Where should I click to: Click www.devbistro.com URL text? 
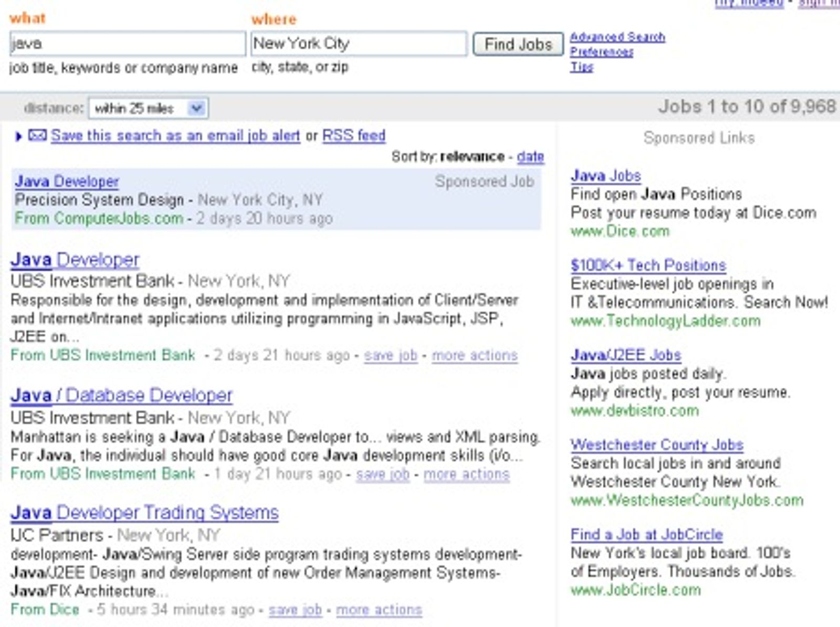635,410
